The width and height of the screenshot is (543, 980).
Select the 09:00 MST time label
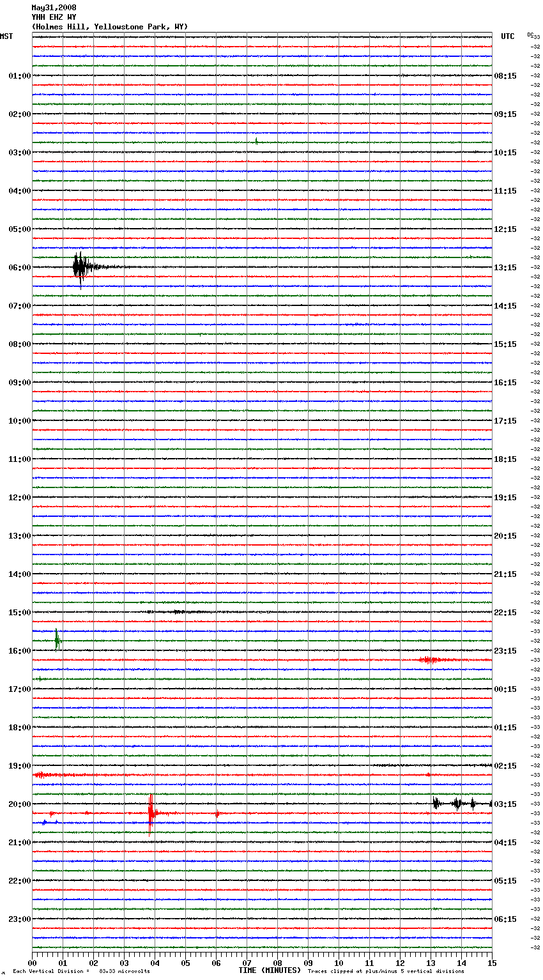(20, 383)
